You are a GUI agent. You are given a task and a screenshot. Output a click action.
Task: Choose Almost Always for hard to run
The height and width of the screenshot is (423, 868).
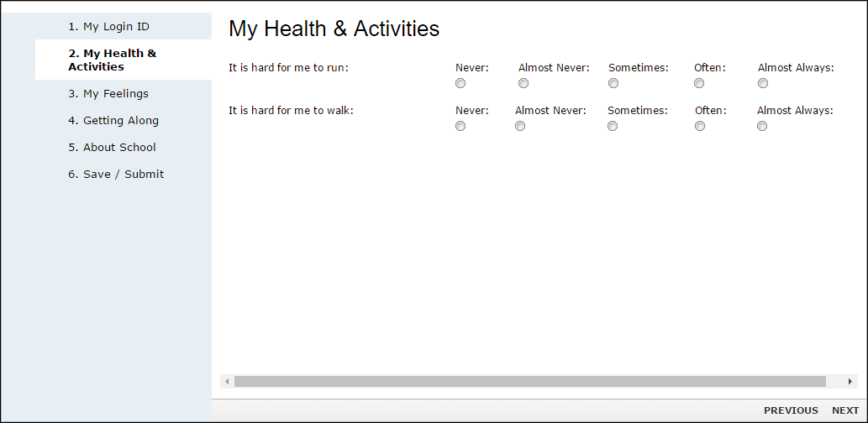[x=763, y=83]
